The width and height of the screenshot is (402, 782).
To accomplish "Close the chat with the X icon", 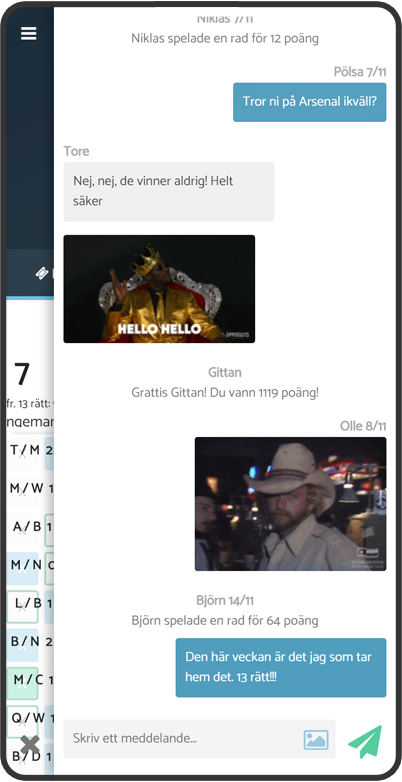I will click(x=30, y=745).
